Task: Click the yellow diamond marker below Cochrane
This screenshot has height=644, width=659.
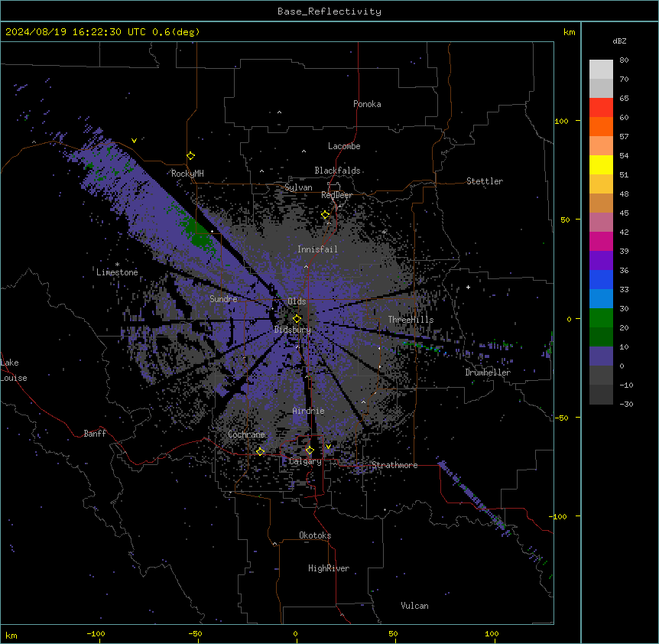Action: coord(260,451)
